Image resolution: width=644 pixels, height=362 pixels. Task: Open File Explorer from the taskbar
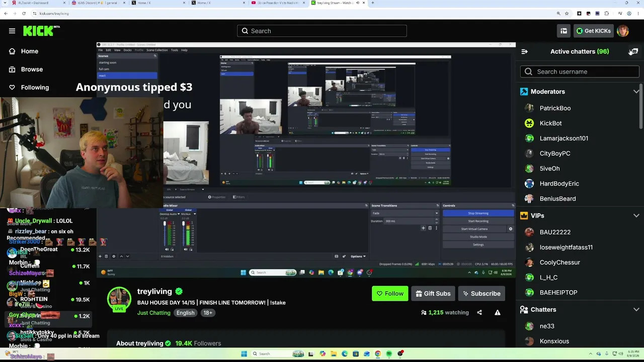(x=333, y=354)
